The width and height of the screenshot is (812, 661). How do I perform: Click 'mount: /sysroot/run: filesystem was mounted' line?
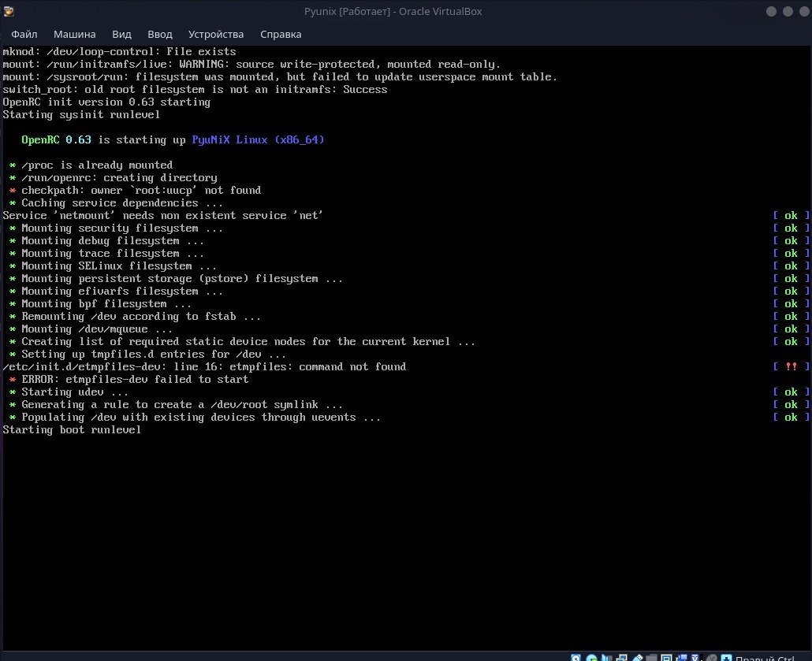click(x=280, y=77)
